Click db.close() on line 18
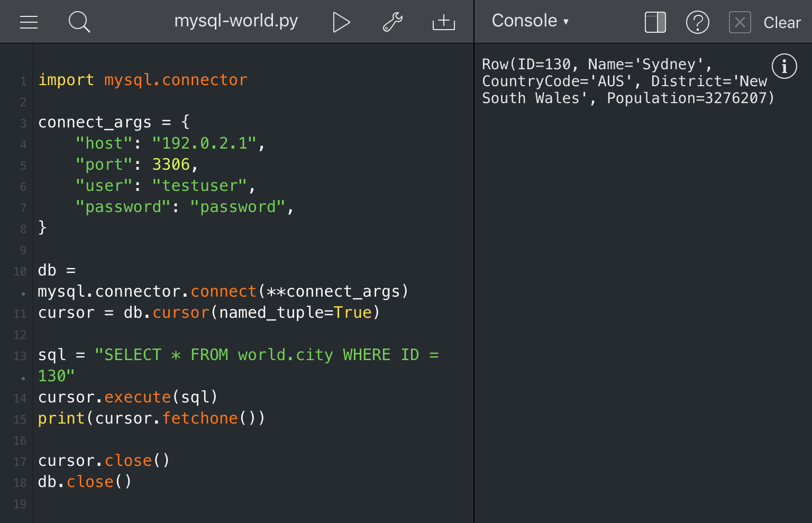This screenshot has height=523, width=812. pos(84,481)
